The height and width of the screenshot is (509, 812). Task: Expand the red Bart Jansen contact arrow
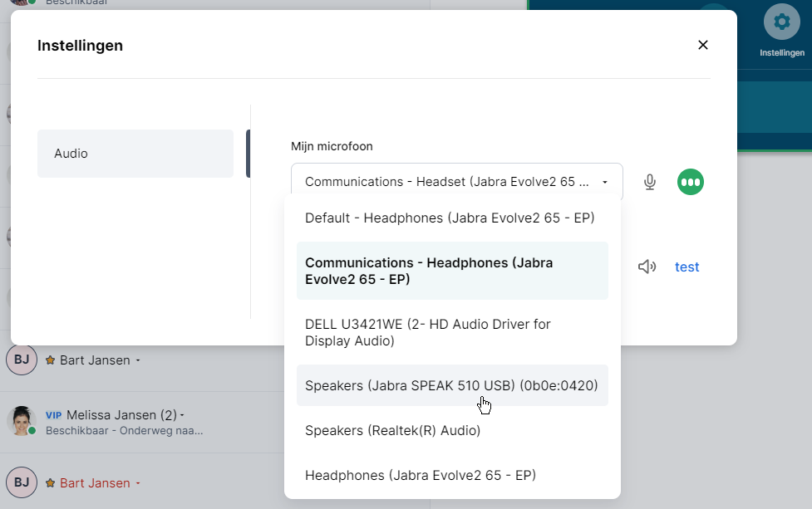pos(138,483)
